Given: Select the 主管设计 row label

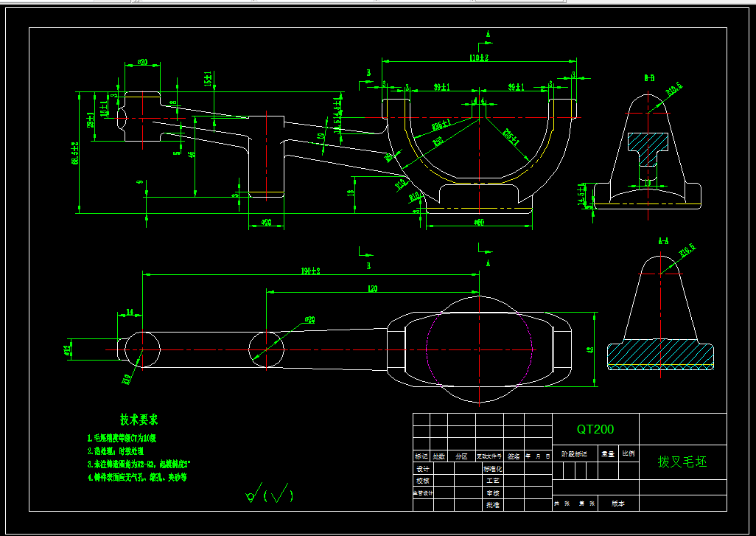Looking at the screenshot, I should [x=422, y=493].
